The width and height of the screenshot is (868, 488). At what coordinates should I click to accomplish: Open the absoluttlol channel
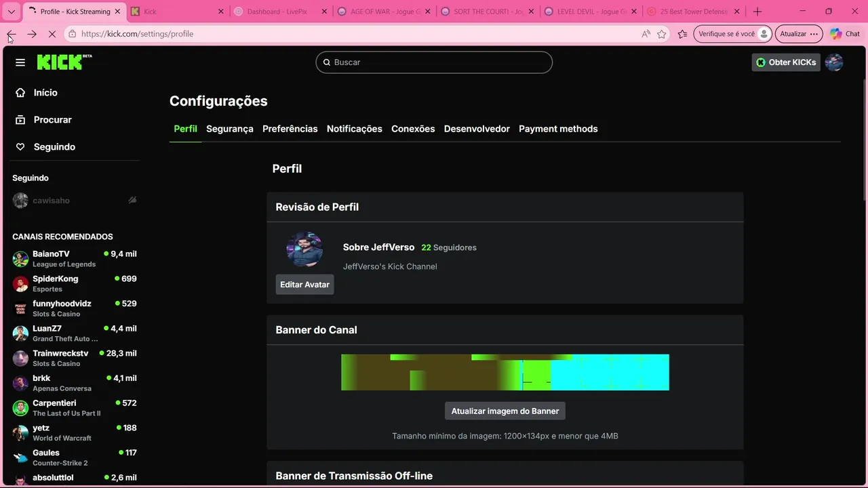(53, 478)
